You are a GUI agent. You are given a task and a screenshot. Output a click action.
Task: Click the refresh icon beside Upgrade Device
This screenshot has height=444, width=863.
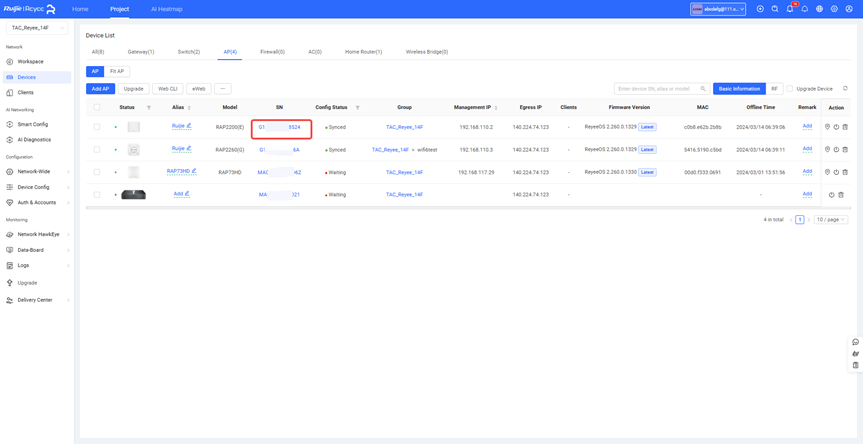click(x=845, y=89)
